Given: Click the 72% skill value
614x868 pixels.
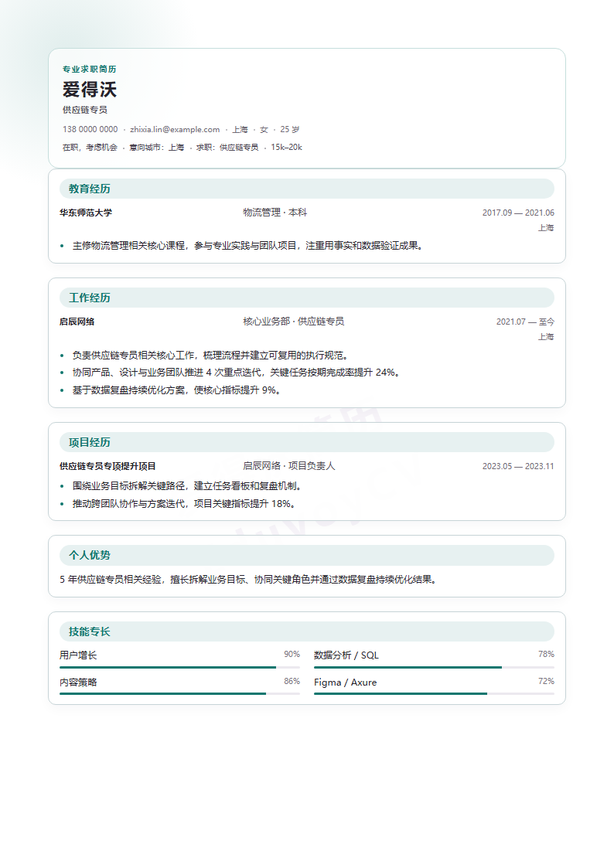Looking at the screenshot, I should click(546, 682).
